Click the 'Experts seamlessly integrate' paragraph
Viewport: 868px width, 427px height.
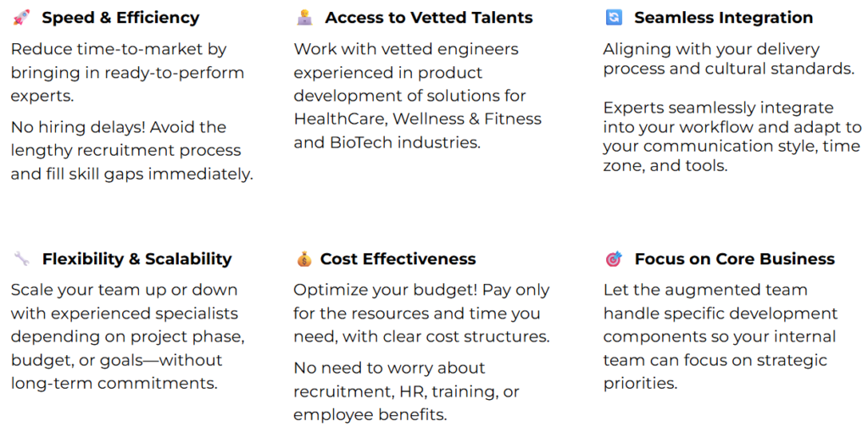732,136
